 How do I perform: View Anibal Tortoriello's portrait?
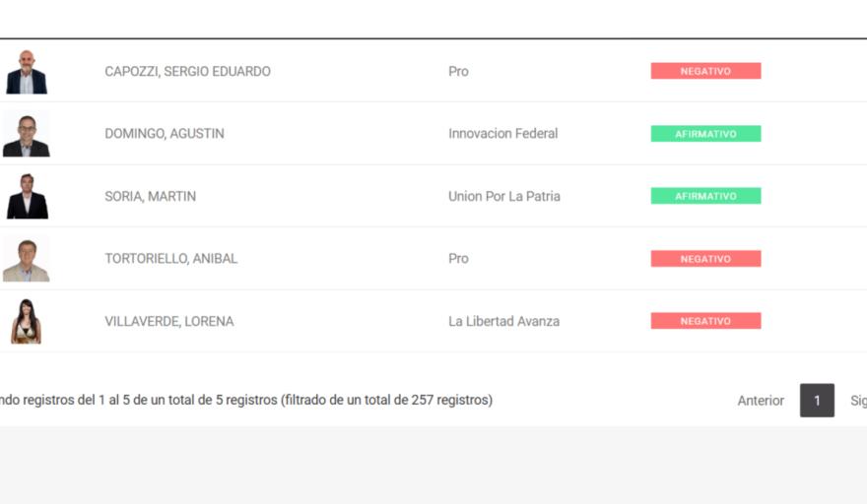[26, 259]
